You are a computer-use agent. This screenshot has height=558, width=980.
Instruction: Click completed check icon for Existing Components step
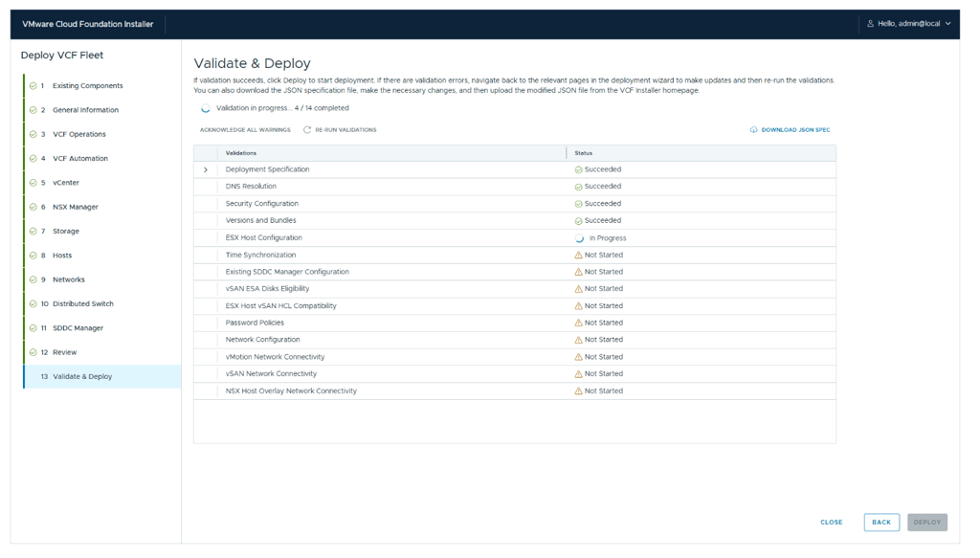(x=33, y=85)
